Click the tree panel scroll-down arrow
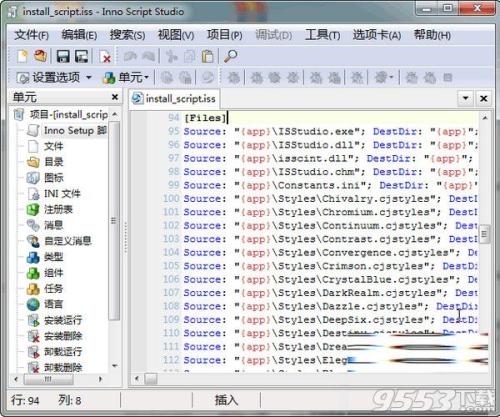The image size is (500, 417). click(x=115, y=366)
